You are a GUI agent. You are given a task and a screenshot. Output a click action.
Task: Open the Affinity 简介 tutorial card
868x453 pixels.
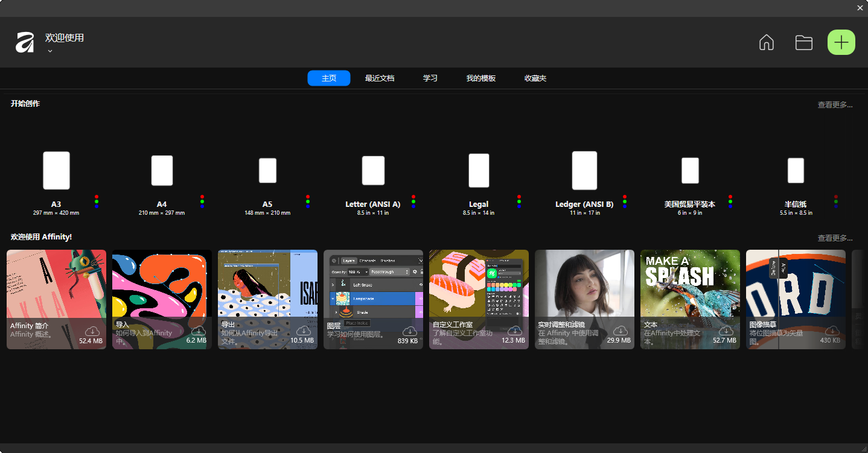(56, 299)
